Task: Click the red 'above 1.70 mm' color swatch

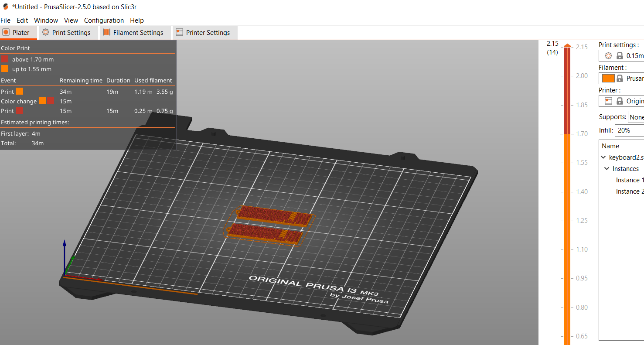Action: (5, 59)
